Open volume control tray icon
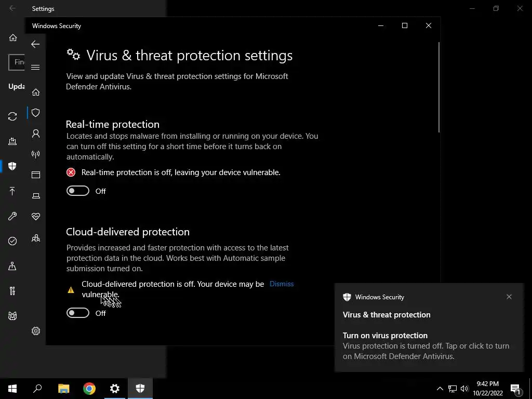 (x=464, y=389)
